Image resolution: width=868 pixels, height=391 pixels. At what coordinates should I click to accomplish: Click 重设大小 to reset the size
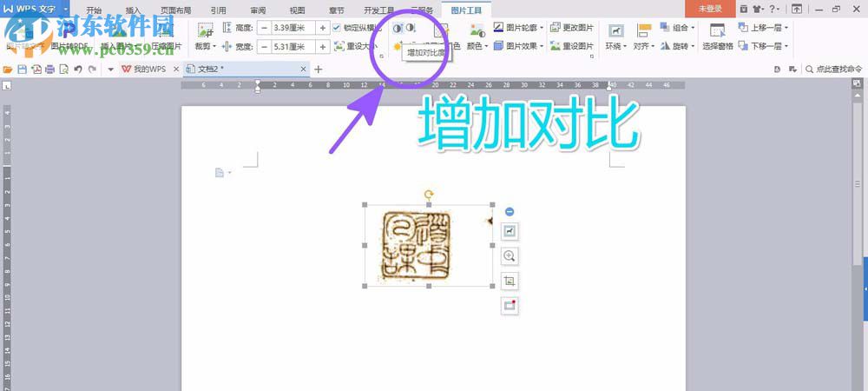coord(357,47)
